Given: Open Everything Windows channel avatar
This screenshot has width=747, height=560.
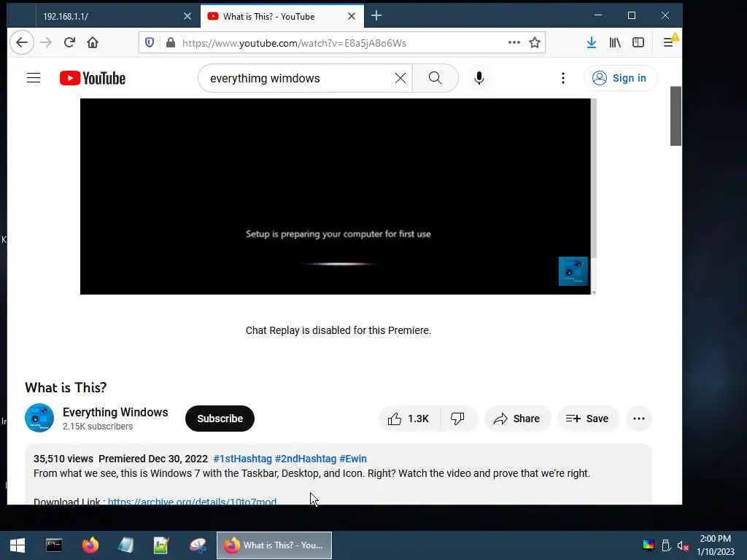Looking at the screenshot, I should [x=39, y=418].
